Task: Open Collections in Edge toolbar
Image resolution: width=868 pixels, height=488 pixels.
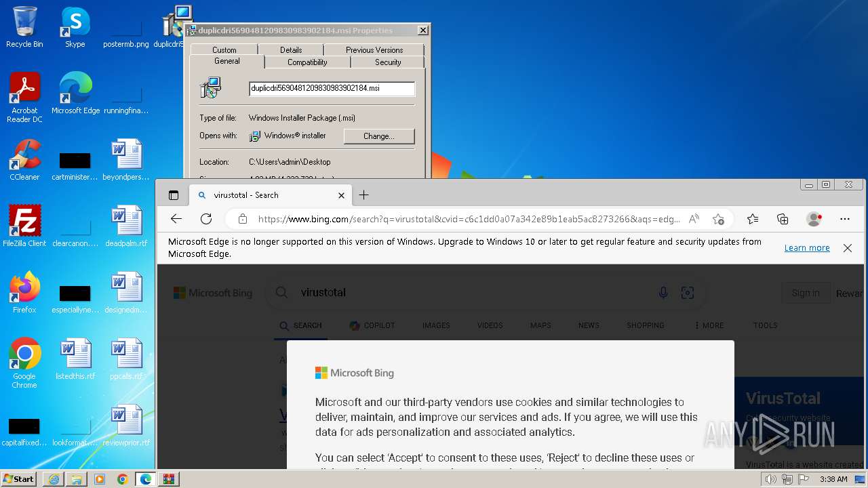Action: 783,219
